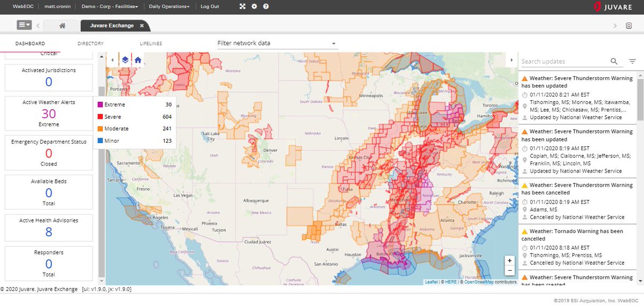Expand the Demo - Corp - Facilities dropdown
This screenshot has height=306, width=644.
(x=109, y=6)
